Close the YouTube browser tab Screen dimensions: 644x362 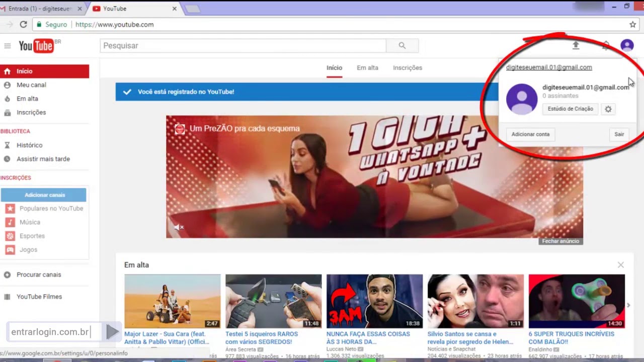[x=175, y=9]
